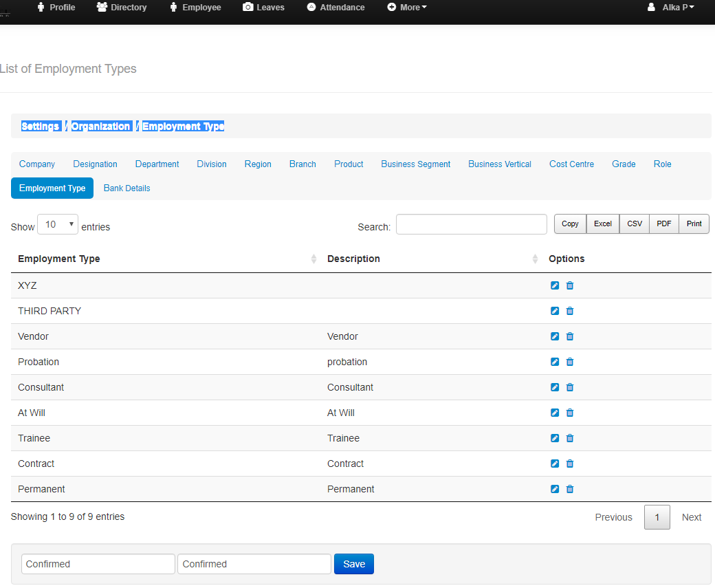The height and width of the screenshot is (588, 715).
Task: Open Attendance in top navigation
Action: (x=335, y=8)
